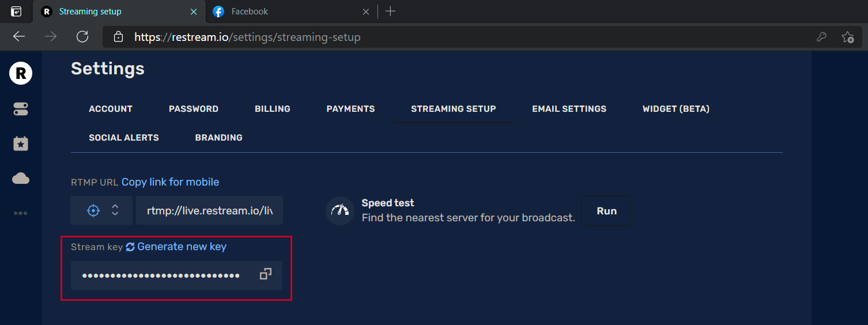
Task: Click the padlock site info icon
Action: 118,37
